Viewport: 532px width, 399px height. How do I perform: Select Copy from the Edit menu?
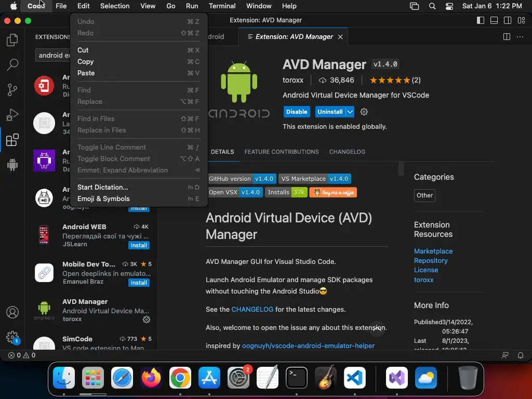(x=138, y=62)
